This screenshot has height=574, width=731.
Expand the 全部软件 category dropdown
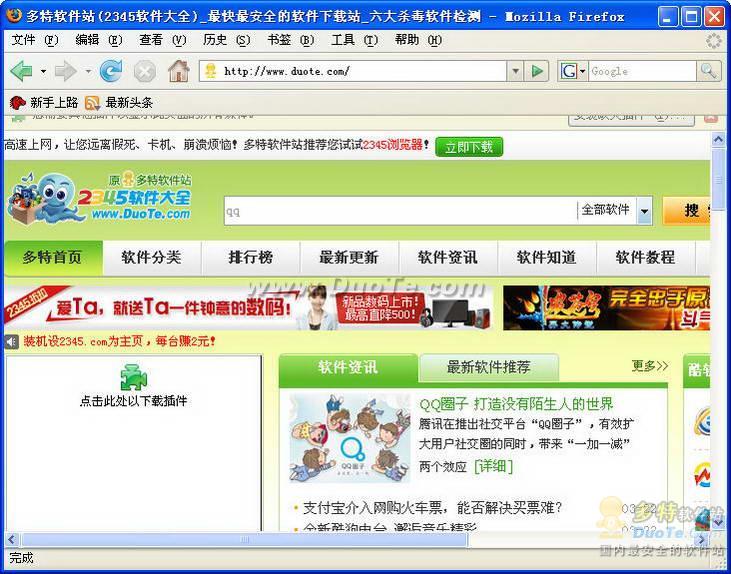pyautogui.click(x=644, y=211)
